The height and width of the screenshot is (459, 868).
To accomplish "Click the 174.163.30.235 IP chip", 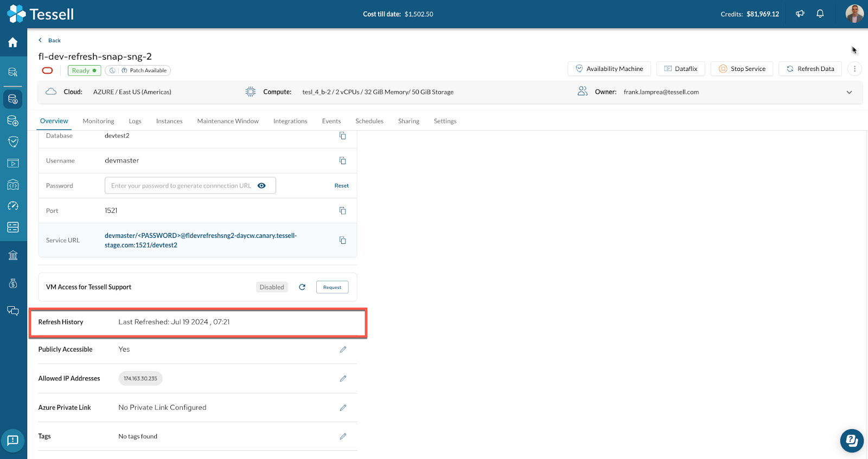I will (141, 378).
